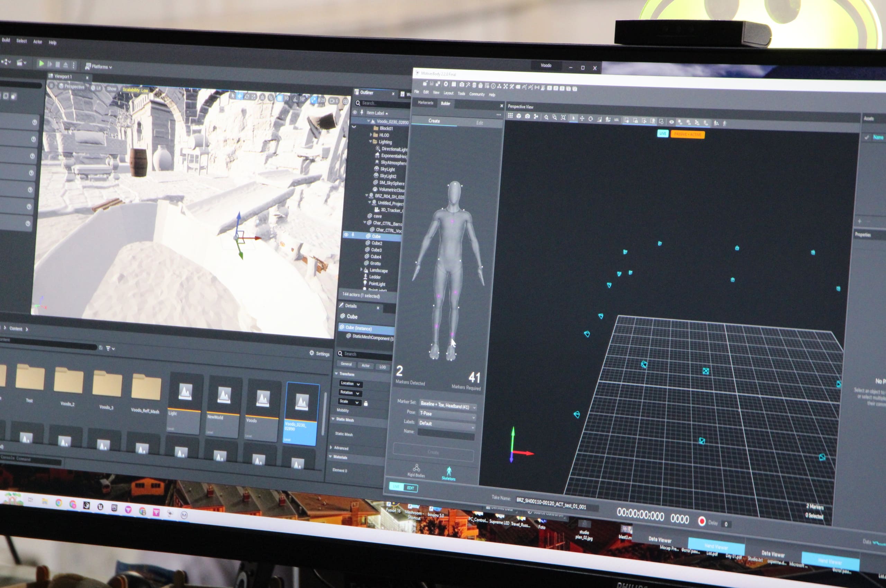Viewport: 886px width, 588px height.
Task: Click the info icon in Motive top toolbar
Action: (493, 85)
